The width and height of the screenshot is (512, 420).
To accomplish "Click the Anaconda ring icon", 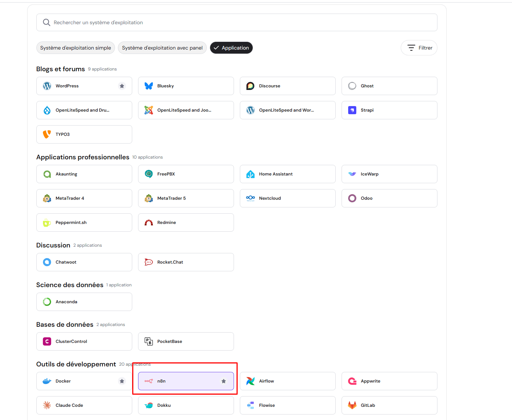I will click(47, 302).
